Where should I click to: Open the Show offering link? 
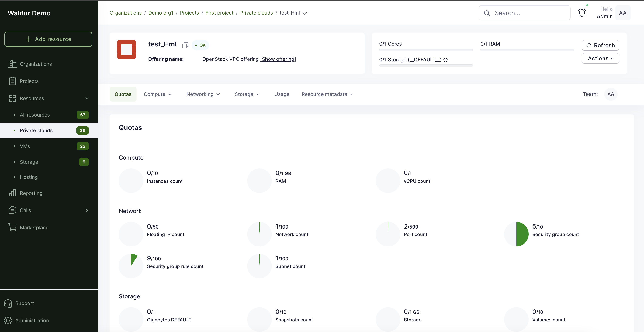click(x=278, y=59)
